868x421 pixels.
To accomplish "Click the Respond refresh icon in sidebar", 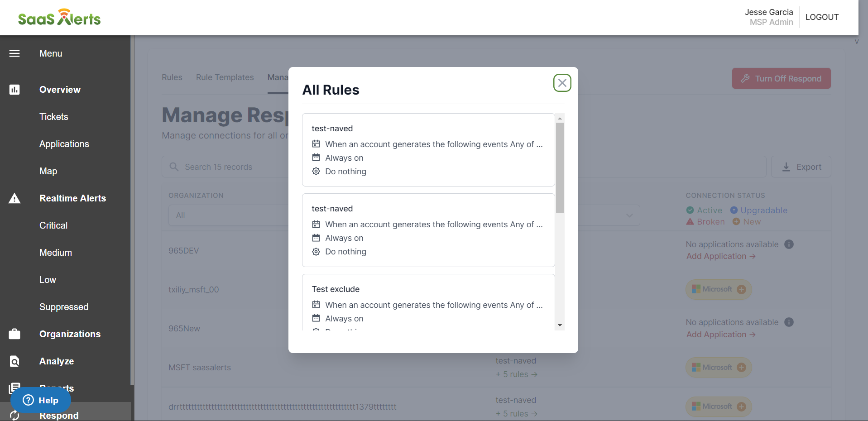I will coord(14,415).
